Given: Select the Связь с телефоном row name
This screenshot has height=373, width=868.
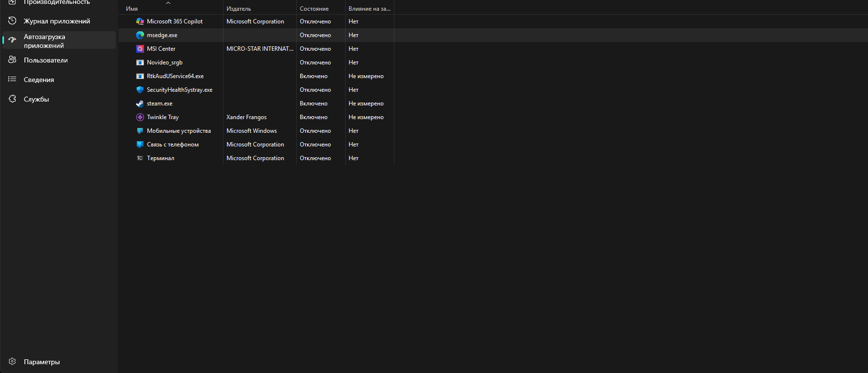Looking at the screenshot, I should 173,145.
